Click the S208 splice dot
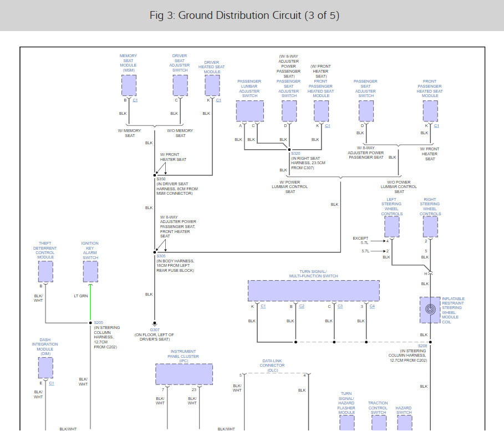This screenshot has width=504, height=446. click(x=430, y=342)
